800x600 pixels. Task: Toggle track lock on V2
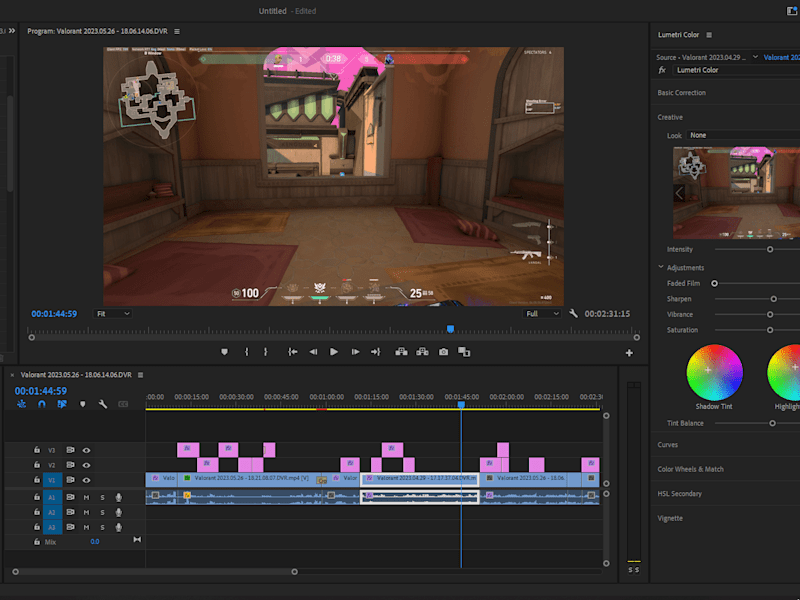37,465
